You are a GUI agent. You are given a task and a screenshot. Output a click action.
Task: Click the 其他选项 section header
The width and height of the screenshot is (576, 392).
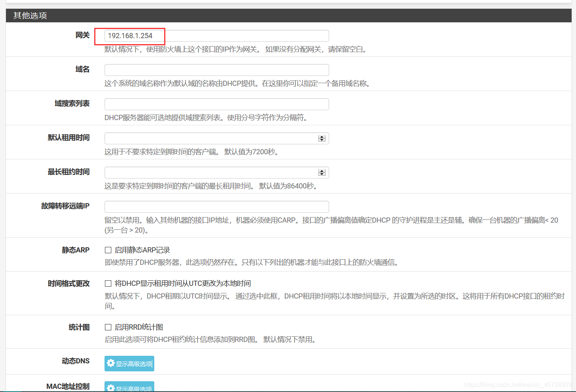click(x=289, y=16)
